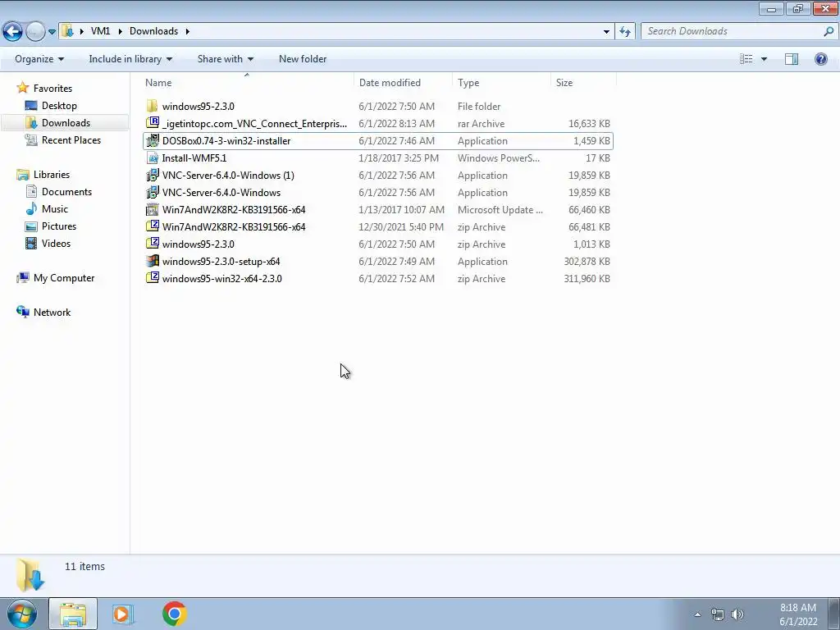The height and width of the screenshot is (630, 840).
Task: Click the folder icon in address bar
Action: (x=67, y=31)
